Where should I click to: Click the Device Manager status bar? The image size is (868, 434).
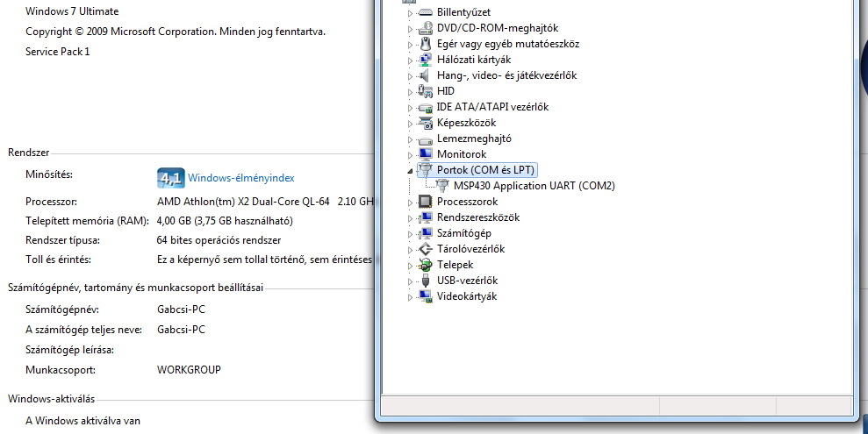pos(617,406)
